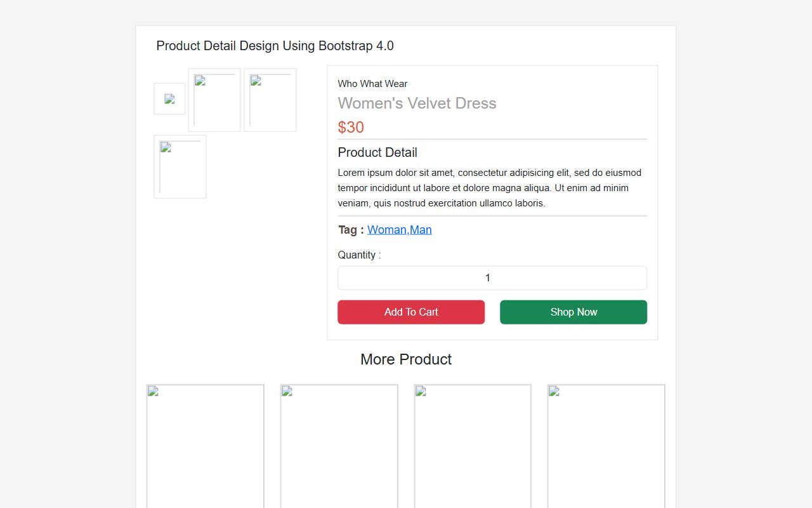Click the Women's Velvet Dress title
Image resolution: width=812 pixels, height=508 pixels.
[417, 103]
